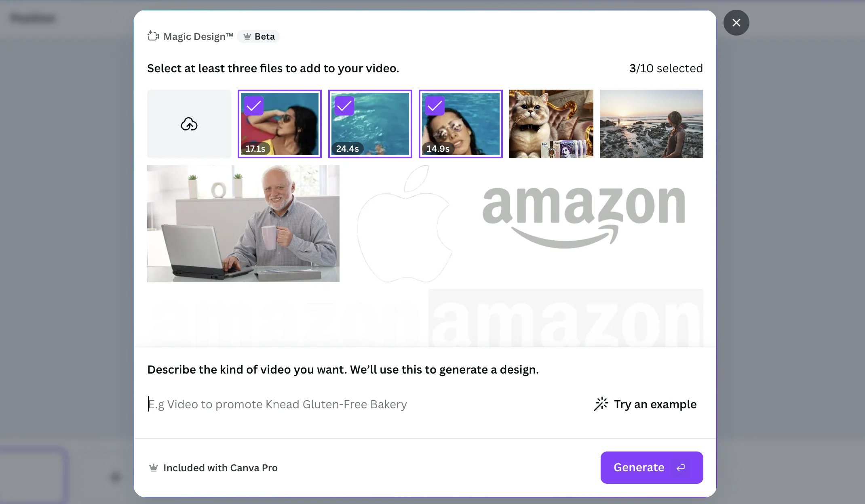Click the enter arrow icon on Generate

tap(681, 467)
